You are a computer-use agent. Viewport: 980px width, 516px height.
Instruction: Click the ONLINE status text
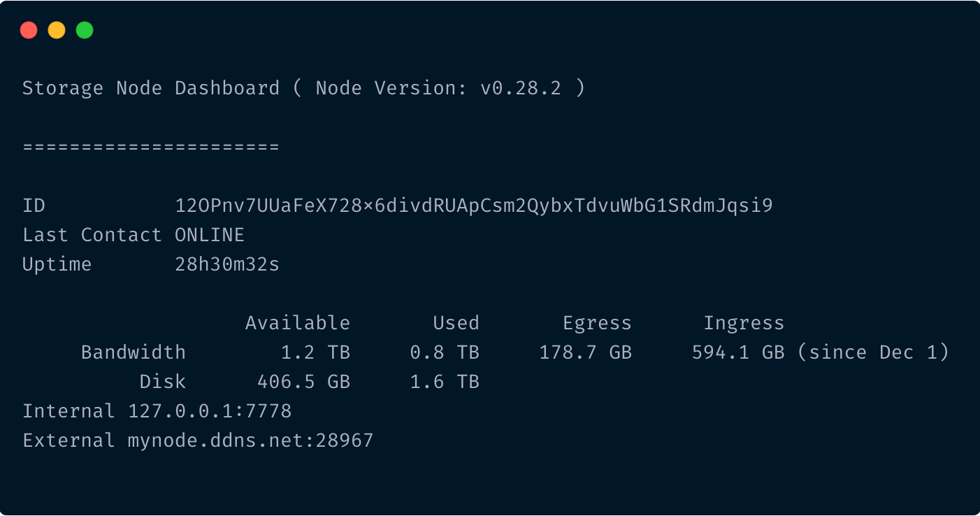(210, 235)
